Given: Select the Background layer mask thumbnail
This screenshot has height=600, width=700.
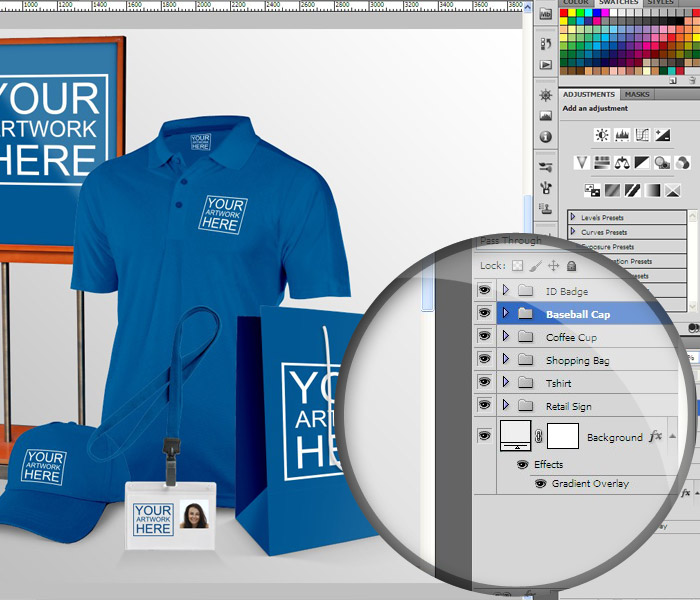Looking at the screenshot, I should [x=563, y=436].
